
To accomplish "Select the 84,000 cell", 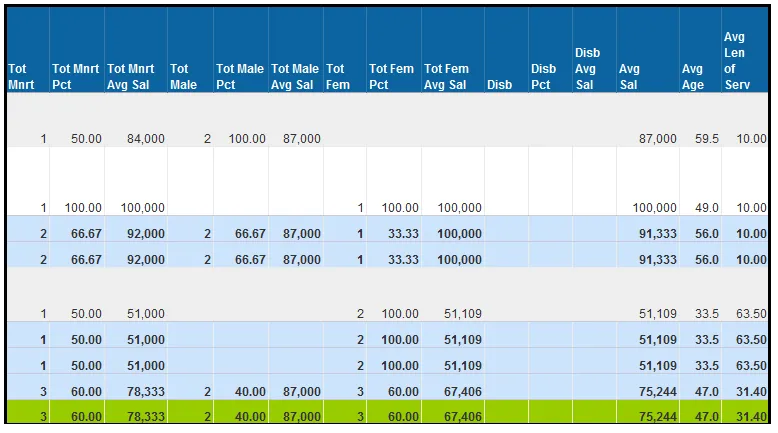I will click(x=145, y=139).
